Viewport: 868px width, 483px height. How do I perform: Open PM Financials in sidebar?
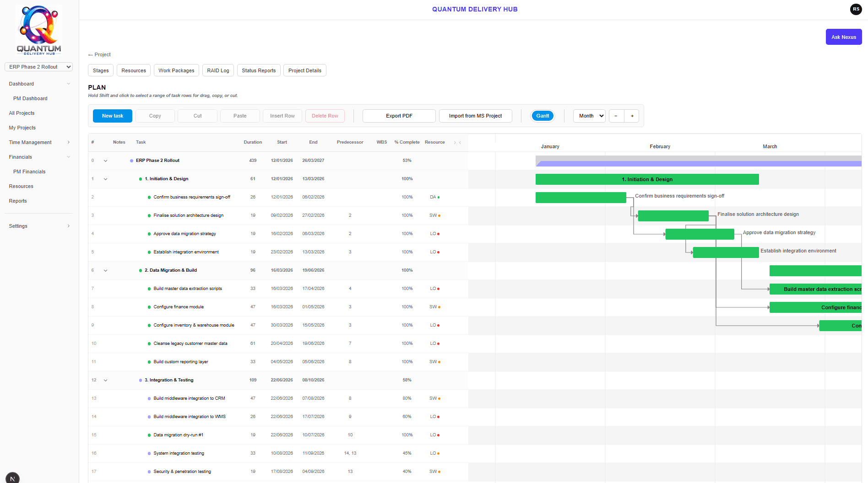29,172
